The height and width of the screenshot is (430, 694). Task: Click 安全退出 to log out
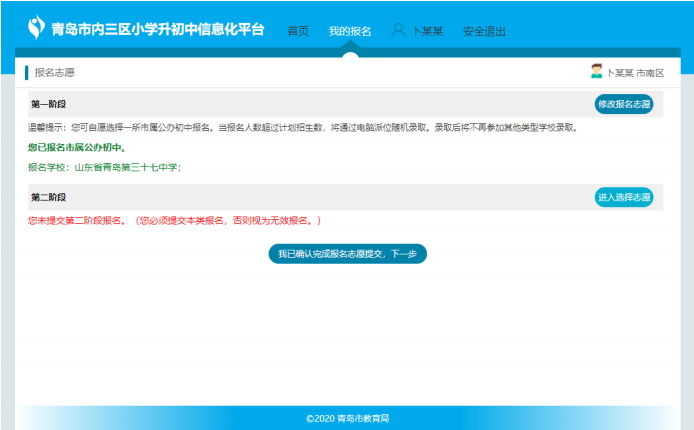pos(484,31)
